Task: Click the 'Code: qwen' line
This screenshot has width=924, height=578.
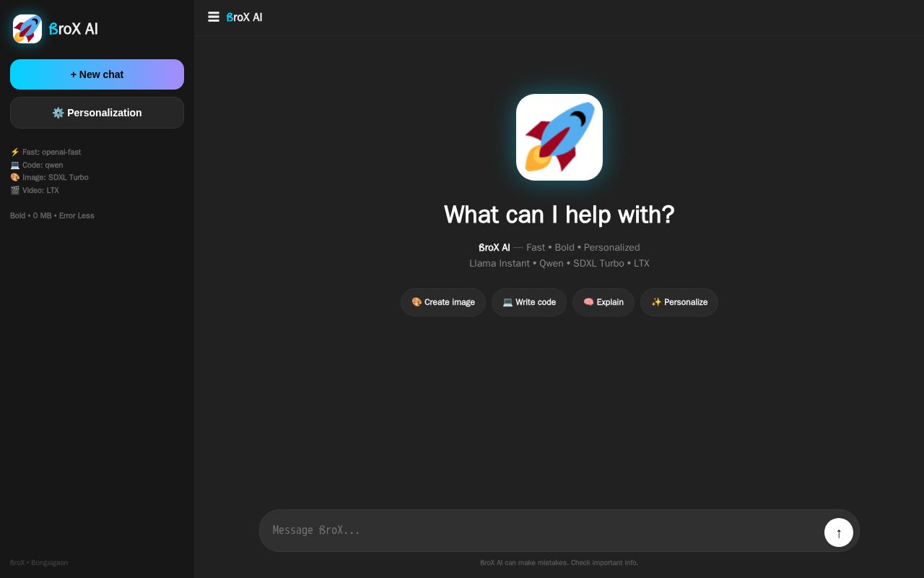Action: click(x=37, y=165)
